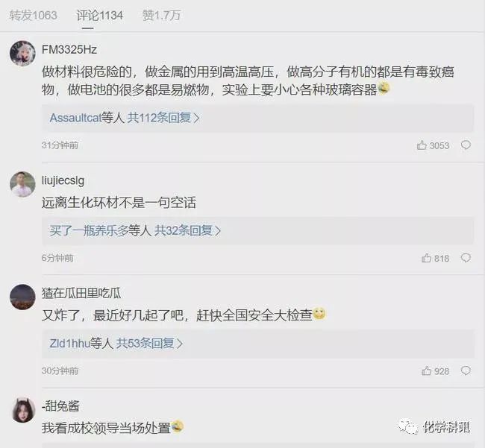The height and width of the screenshot is (448, 485).
Task: Click reply bubble on FM3325Hz's comment
Action: click(466, 145)
